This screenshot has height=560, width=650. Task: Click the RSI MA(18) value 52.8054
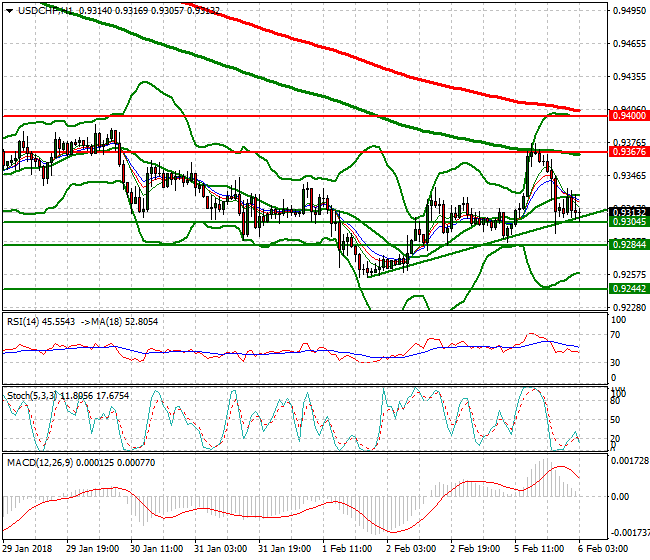[141, 322]
